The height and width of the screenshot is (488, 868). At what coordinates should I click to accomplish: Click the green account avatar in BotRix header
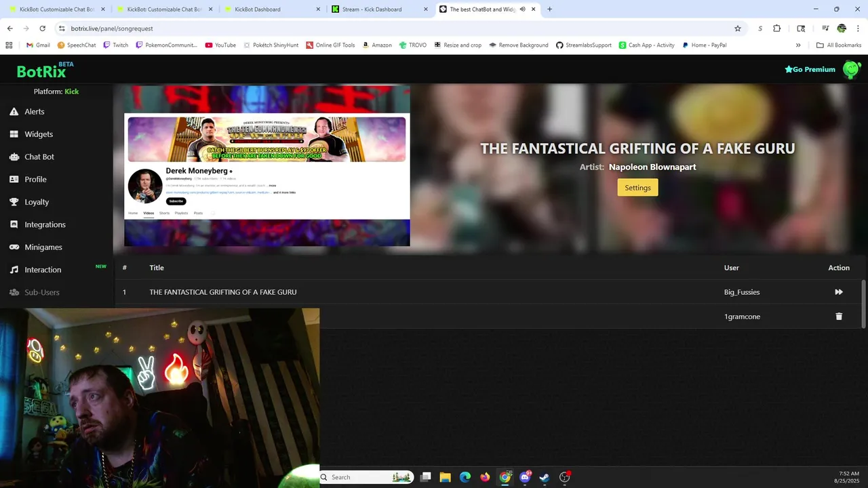pos(851,69)
